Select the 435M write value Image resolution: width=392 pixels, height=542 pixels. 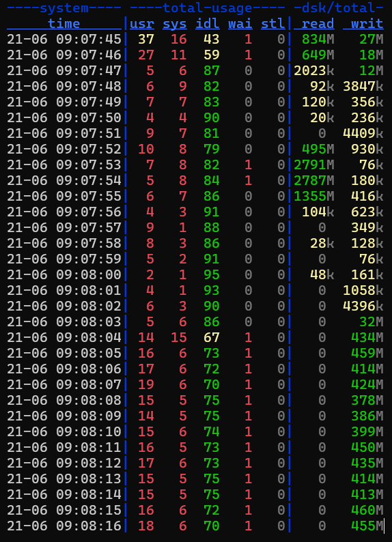click(367, 463)
